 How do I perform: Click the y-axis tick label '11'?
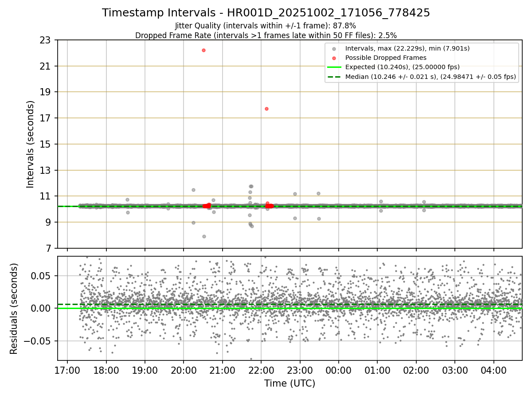point(46,196)
